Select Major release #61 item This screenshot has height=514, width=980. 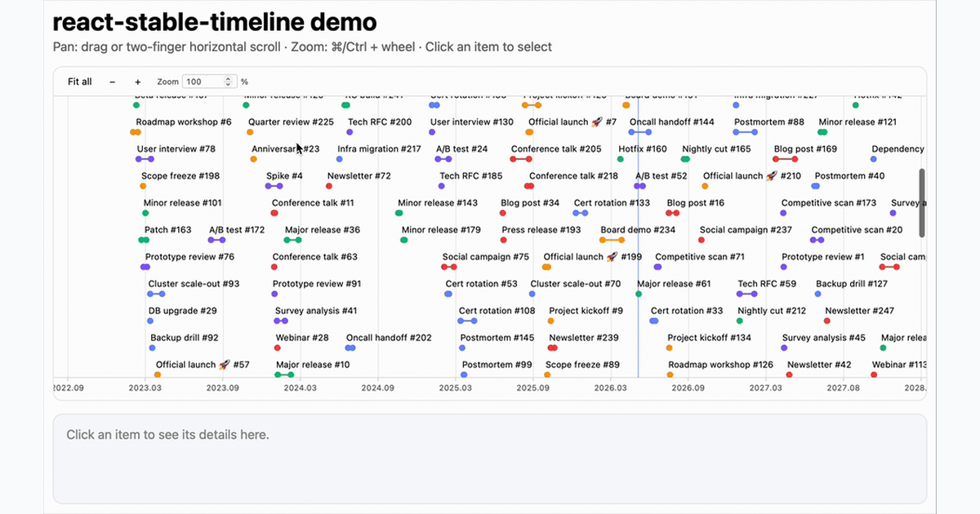coord(674,283)
